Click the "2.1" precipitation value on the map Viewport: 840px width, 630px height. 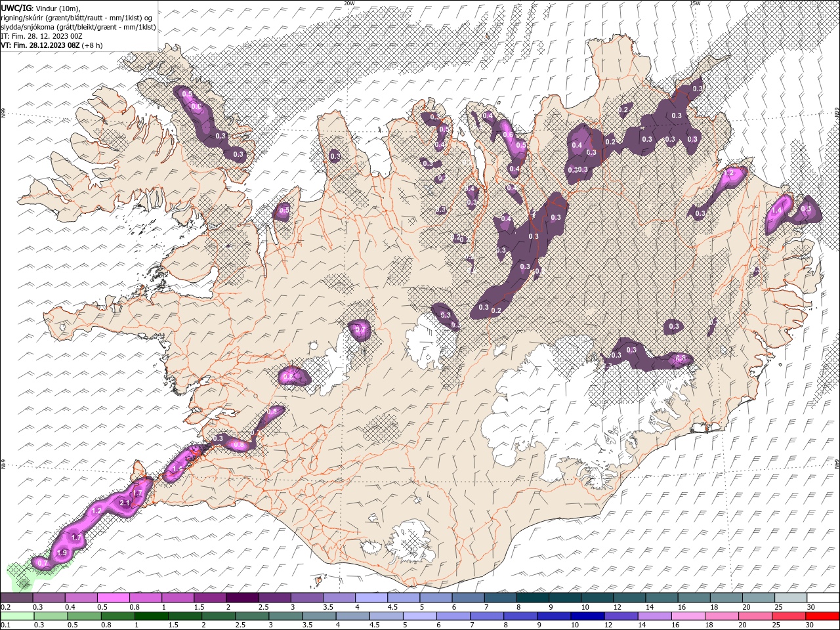(125, 503)
